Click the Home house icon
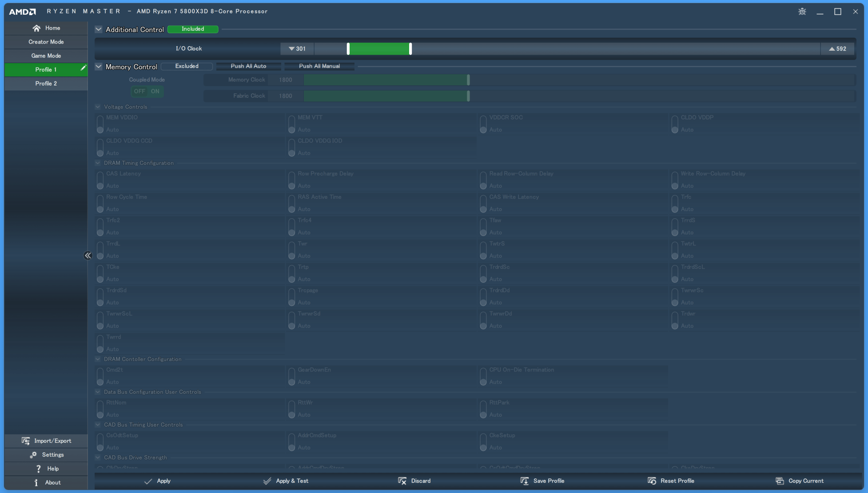Viewport: 868px width, 493px height. point(36,28)
